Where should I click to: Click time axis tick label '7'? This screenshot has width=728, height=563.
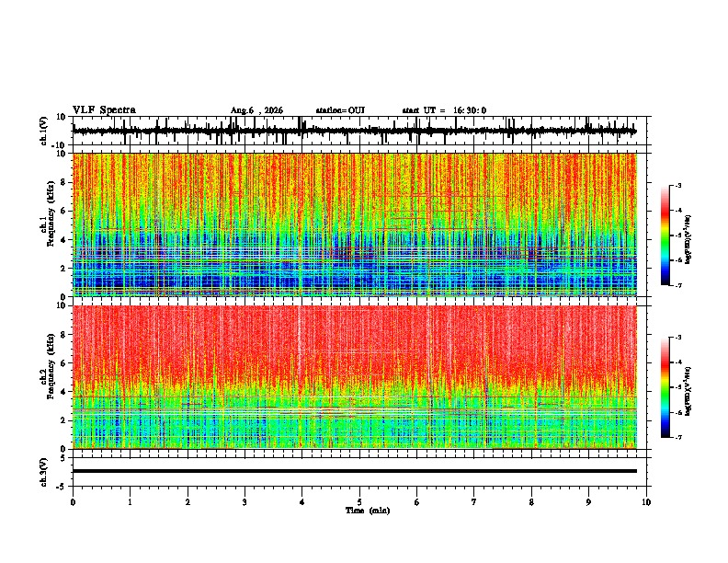point(474,502)
